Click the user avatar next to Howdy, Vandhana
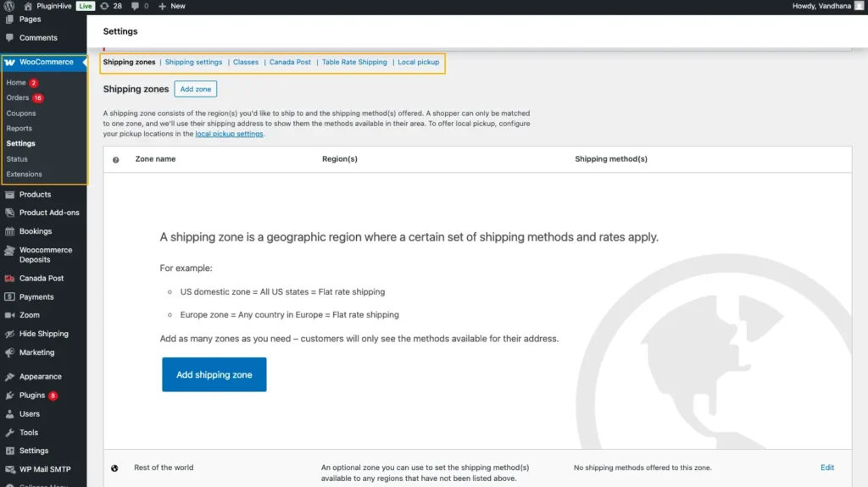This screenshot has width=868, height=487. (859, 6)
